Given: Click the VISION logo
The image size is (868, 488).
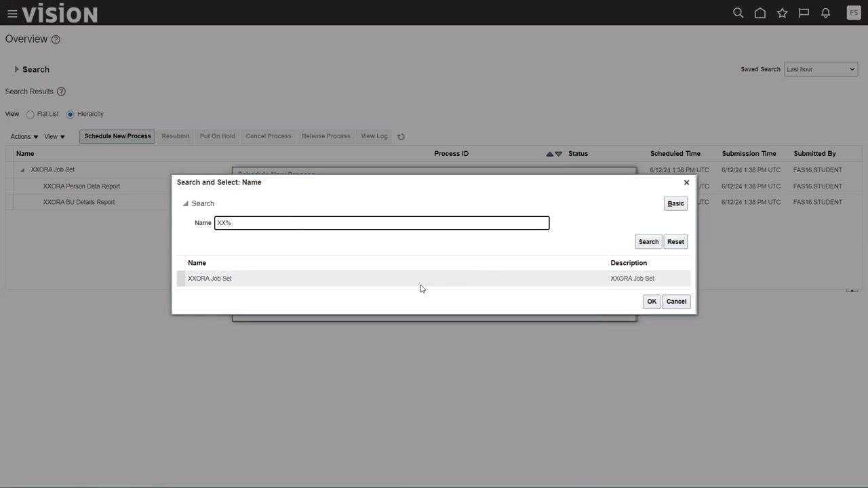Looking at the screenshot, I should click(x=60, y=14).
